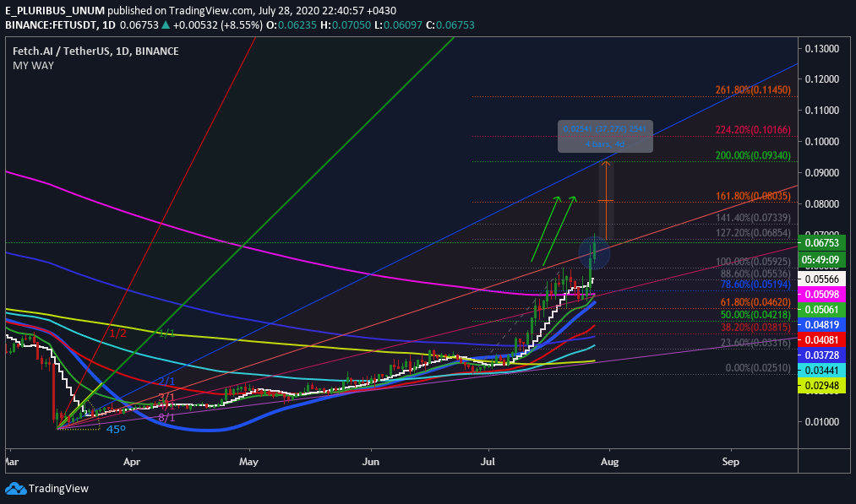Select the green 1/1 Gann fan label
The image size is (856, 504).
coord(166,333)
